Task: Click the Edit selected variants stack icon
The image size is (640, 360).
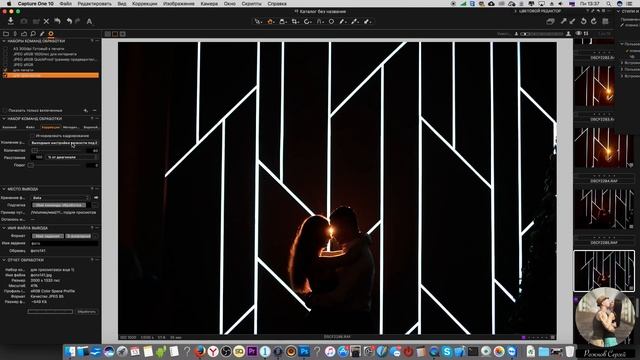Action: point(550,21)
